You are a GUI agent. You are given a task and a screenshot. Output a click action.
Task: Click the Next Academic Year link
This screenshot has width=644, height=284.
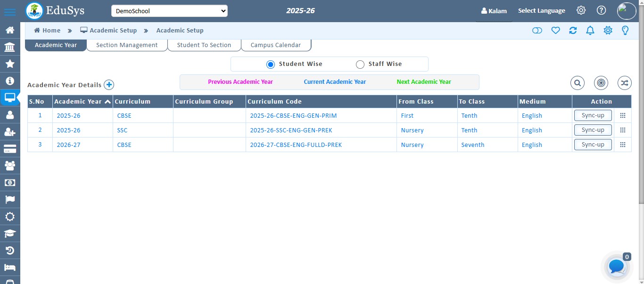point(424,82)
